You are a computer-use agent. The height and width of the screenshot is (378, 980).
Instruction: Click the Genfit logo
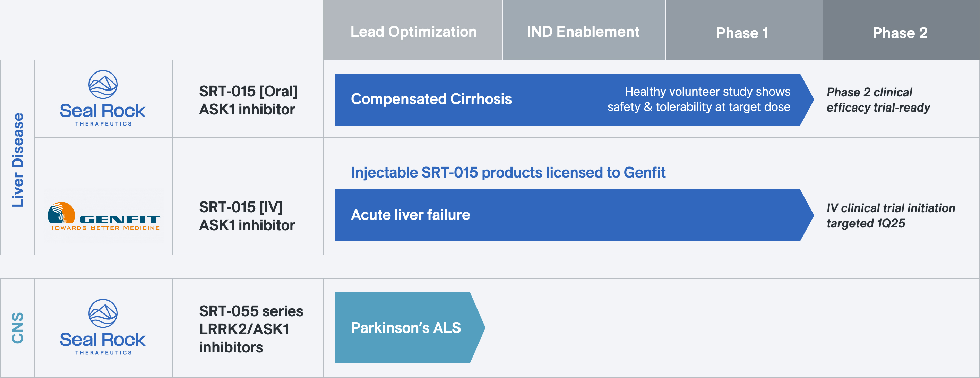tap(104, 216)
